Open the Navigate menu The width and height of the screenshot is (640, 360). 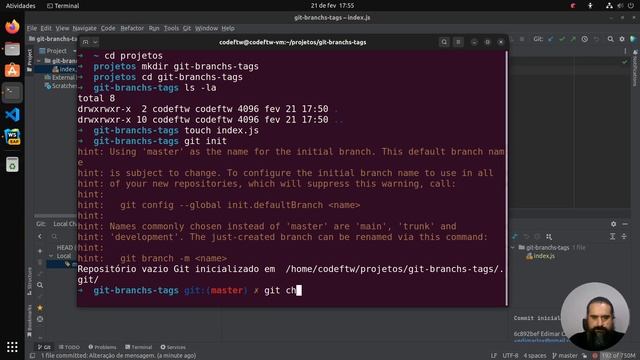pos(84,28)
